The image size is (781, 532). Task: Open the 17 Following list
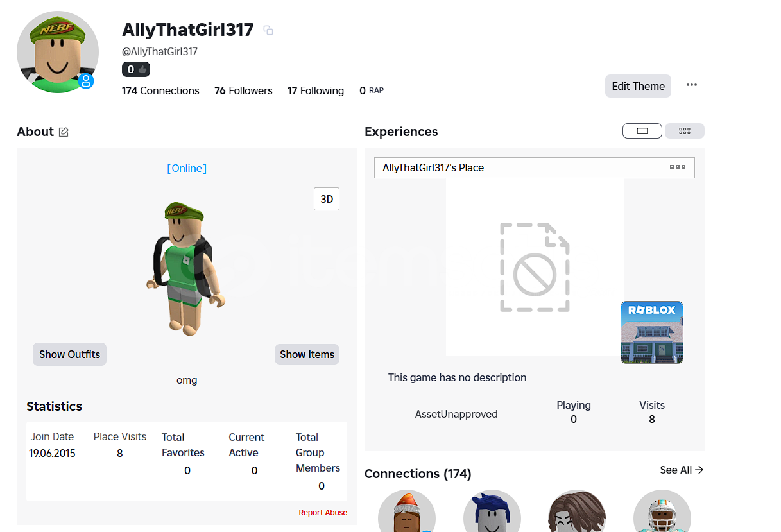click(x=316, y=91)
